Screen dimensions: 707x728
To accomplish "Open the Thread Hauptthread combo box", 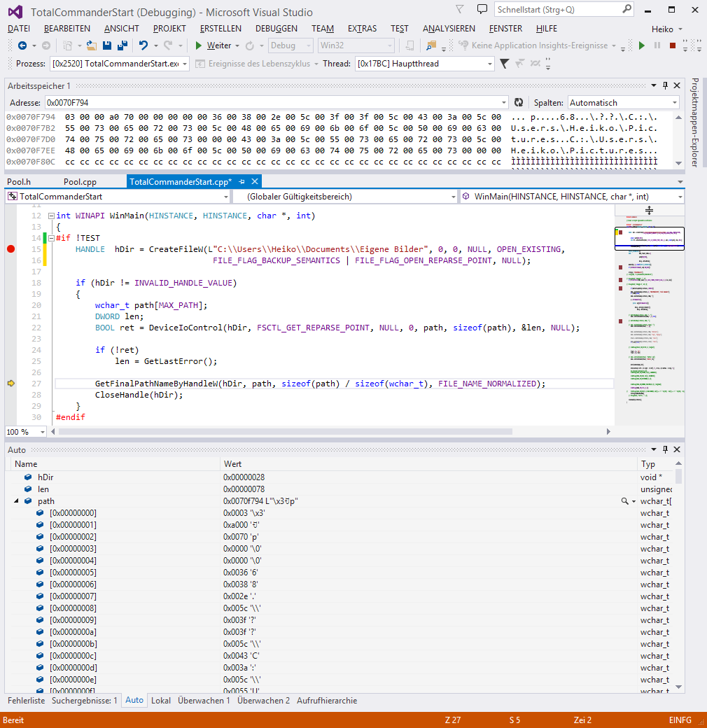I will (x=425, y=64).
